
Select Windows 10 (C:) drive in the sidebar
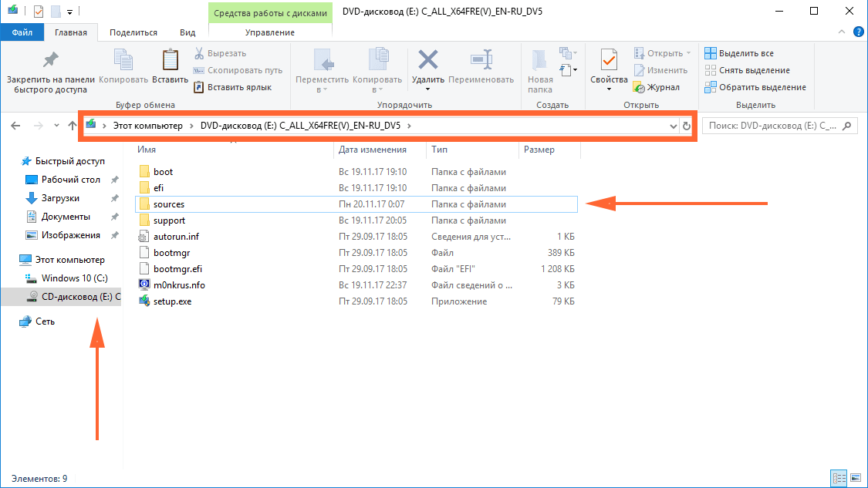pyautogui.click(x=74, y=278)
